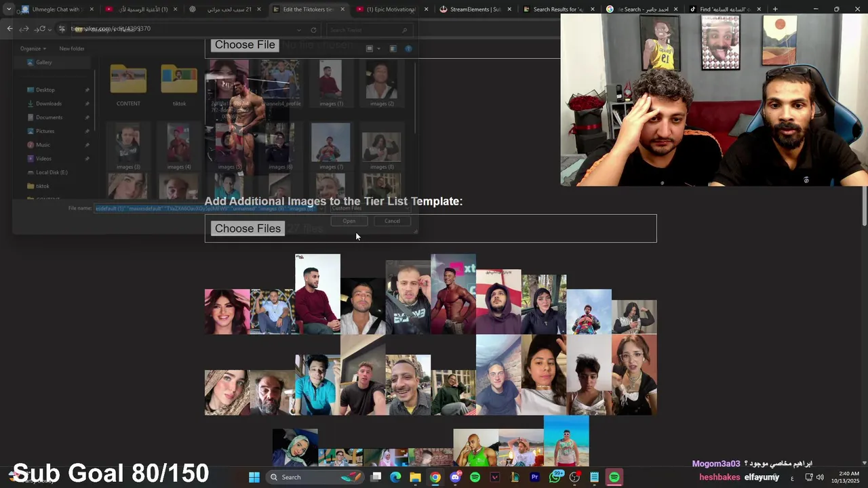Viewport: 868px width, 488px height.
Task: Go back using the browser back arrow
Action: click(9, 28)
